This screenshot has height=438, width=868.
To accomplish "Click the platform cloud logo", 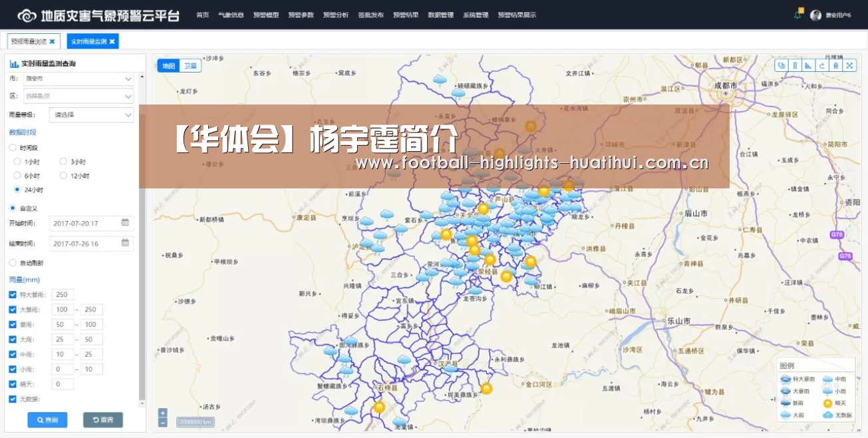I will point(27,15).
